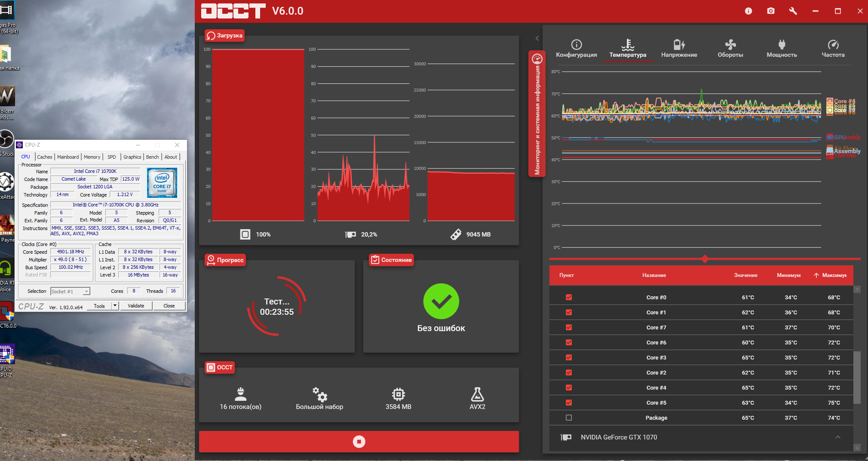Expand the NVIDIA GeForce GTX 1070 section
This screenshot has width=868, height=461.
click(838, 437)
